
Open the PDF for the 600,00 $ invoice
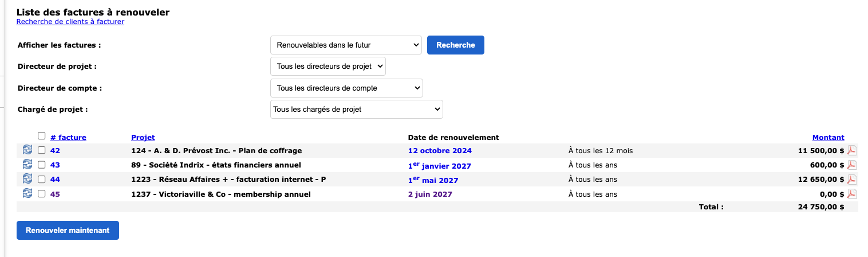coord(852,165)
